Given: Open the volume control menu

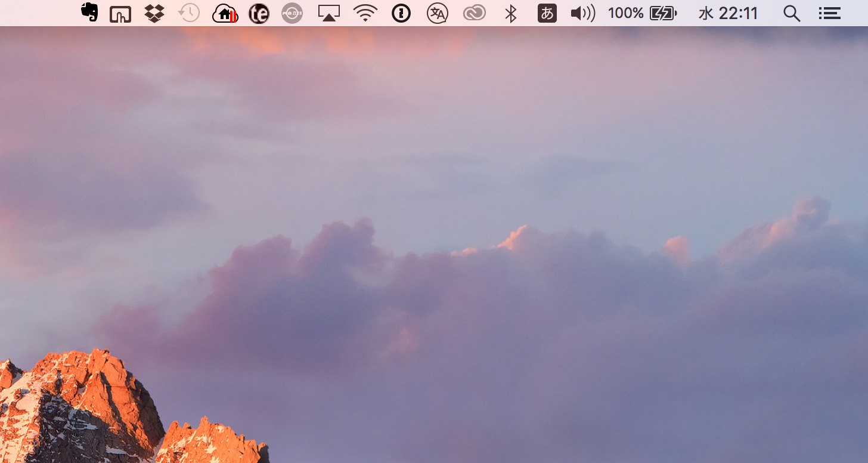Looking at the screenshot, I should 583,13.
